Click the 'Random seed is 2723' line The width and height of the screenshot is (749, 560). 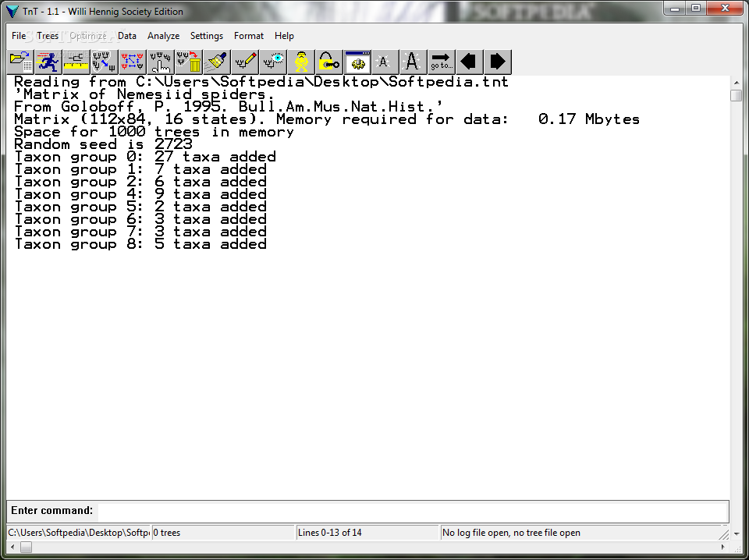[103, 144]
